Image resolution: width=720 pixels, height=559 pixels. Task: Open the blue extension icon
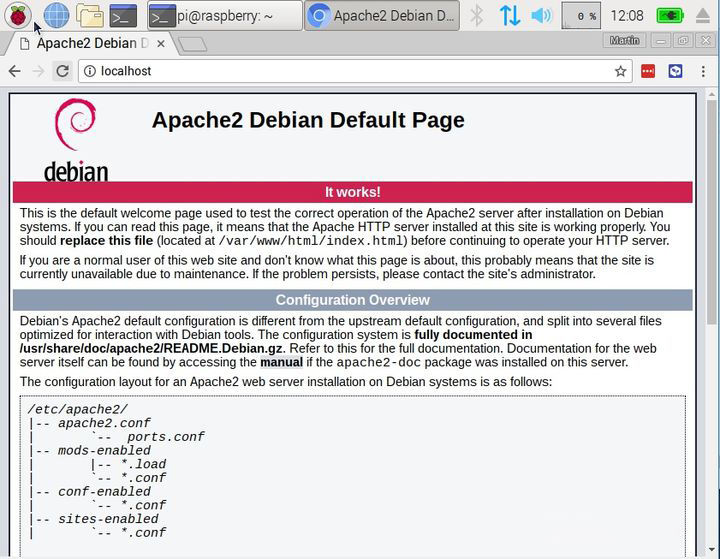pyautogui.click(x=675, y=71)
